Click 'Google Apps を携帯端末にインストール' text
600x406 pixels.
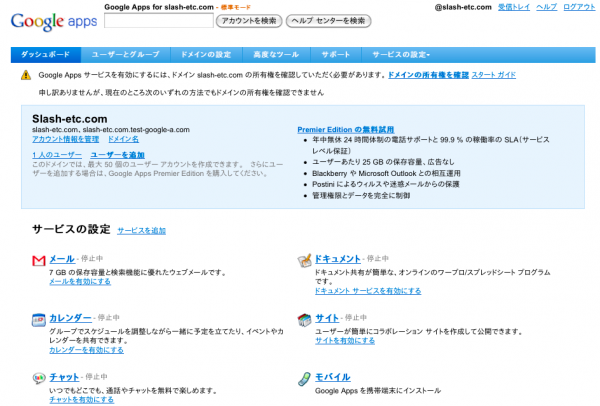(378, 391)
